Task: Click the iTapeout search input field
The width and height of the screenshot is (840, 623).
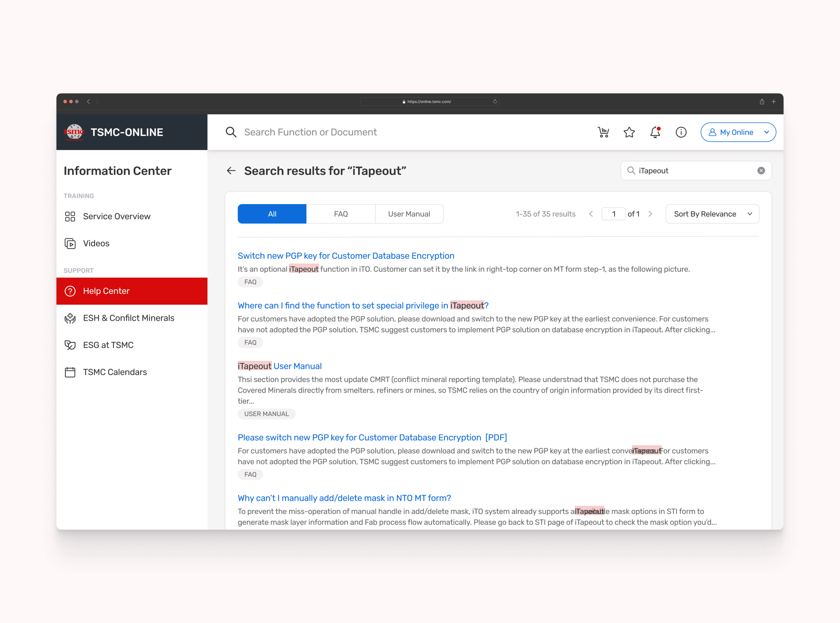Action: coord(696,171)
